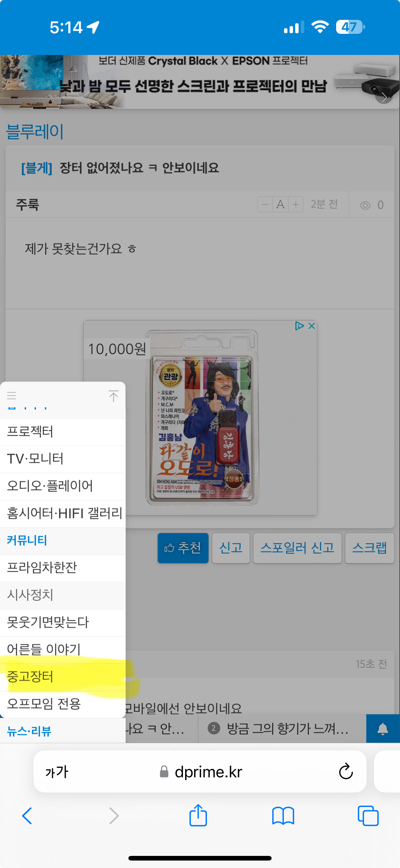Viewport: 400px width, 868px height.
Task: Tap the dprime.kr address field
Action: tap(200, 772)
